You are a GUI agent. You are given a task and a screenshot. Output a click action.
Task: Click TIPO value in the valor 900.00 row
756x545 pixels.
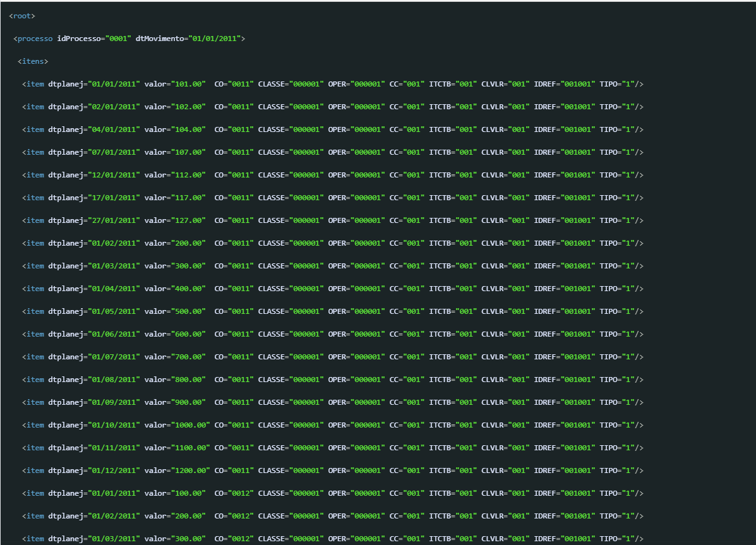point(628,402)
